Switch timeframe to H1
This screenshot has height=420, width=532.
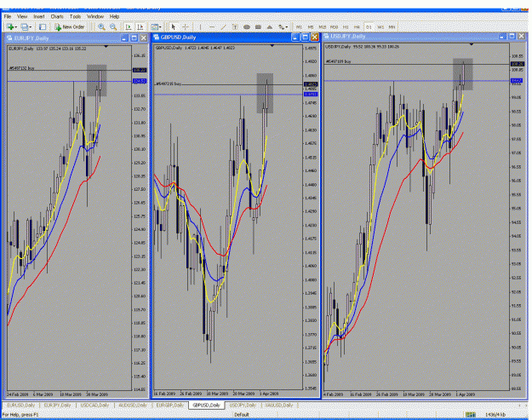pos(346,26)
